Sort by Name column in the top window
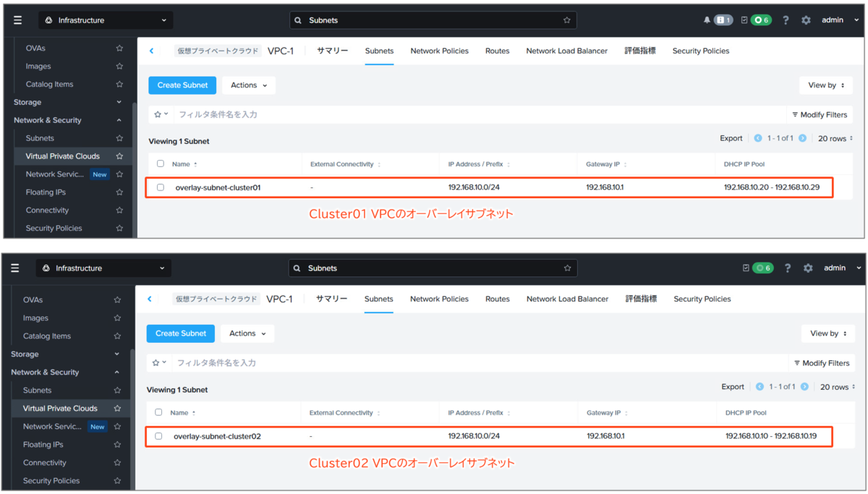The width and height of the screenshot is (868, 494). tap(184, 164)
